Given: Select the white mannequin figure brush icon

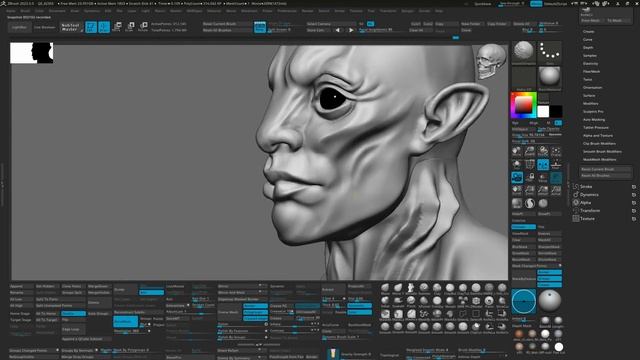Looking at the screenshot, I should pos(411,288).
